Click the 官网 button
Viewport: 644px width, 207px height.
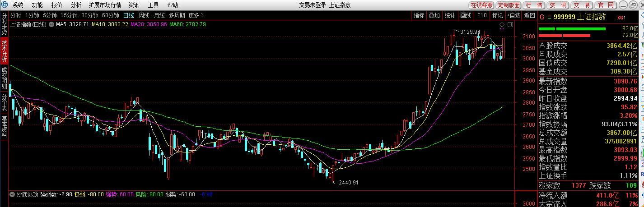(606, 5)
